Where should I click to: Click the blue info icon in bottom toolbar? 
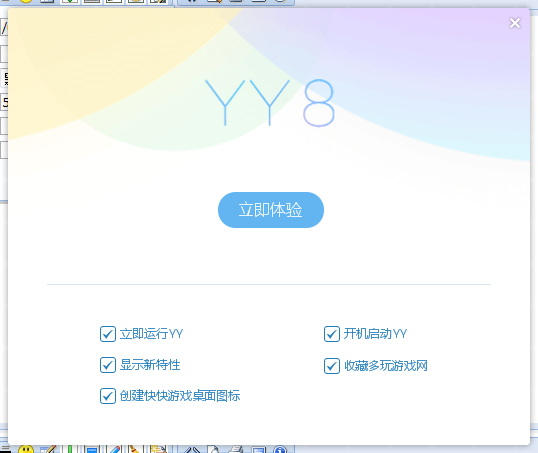click(x=280, y=449)
